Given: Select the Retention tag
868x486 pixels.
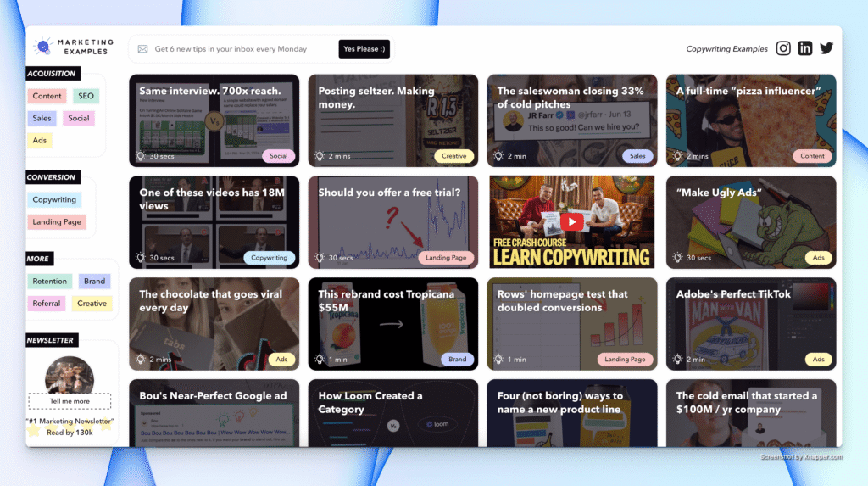Looking at the screenshot, I should coord(49,281).
